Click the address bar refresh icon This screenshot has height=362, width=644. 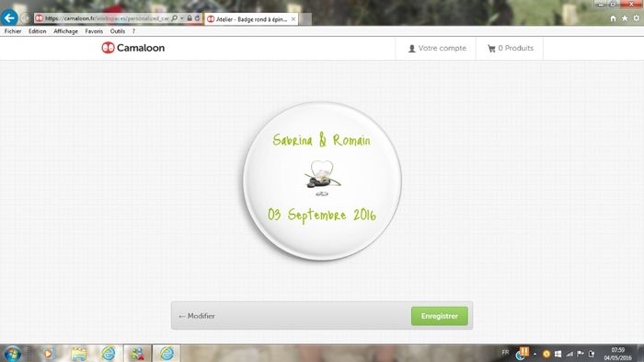pos(197,18)
